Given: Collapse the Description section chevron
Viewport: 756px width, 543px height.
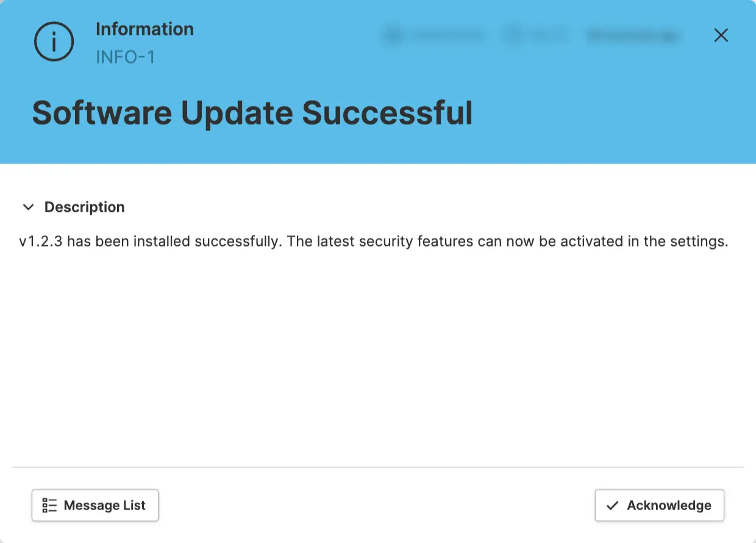Looking at the screenshot, I should tap(28, 207).
